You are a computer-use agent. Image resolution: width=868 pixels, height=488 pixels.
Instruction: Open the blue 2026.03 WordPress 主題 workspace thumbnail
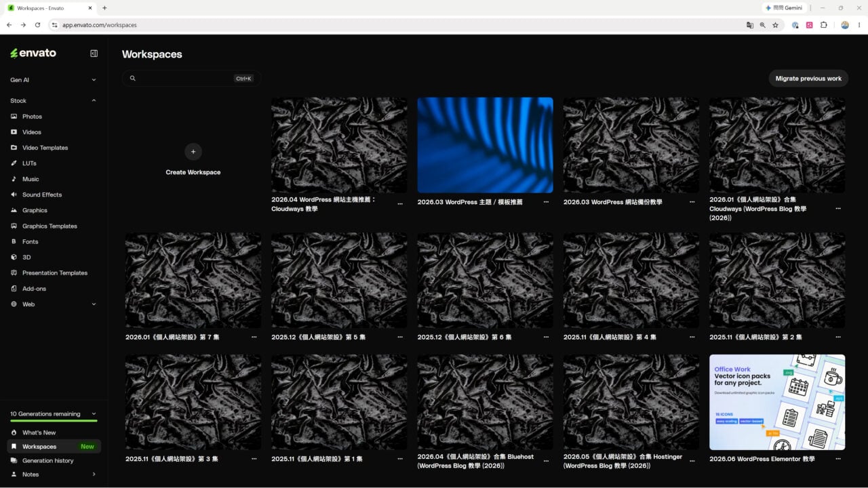(485, 145)
